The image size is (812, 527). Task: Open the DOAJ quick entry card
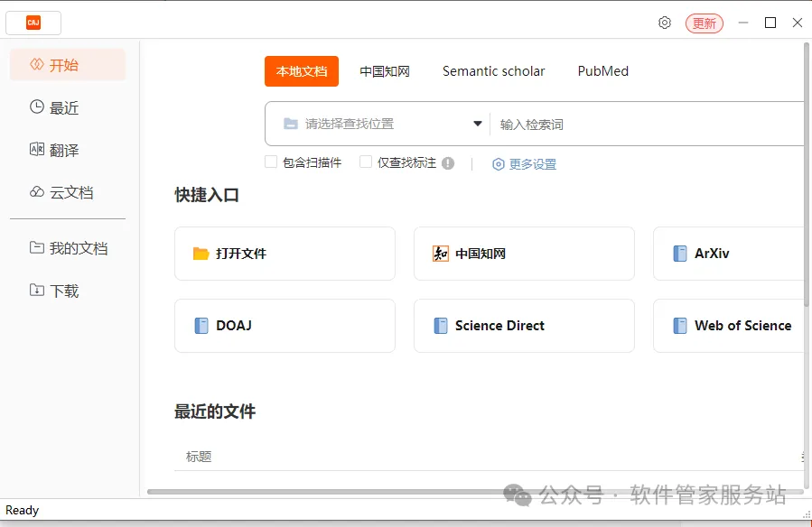coord(285,326)
